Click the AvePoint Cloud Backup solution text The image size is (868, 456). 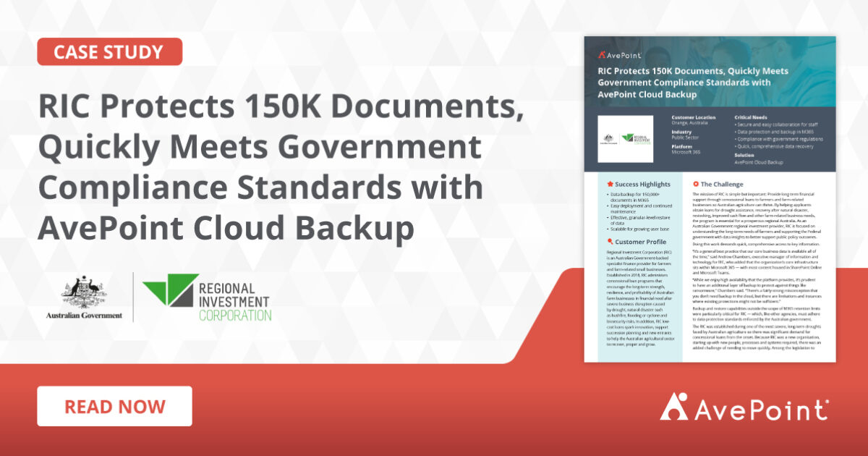coord(759,163)
